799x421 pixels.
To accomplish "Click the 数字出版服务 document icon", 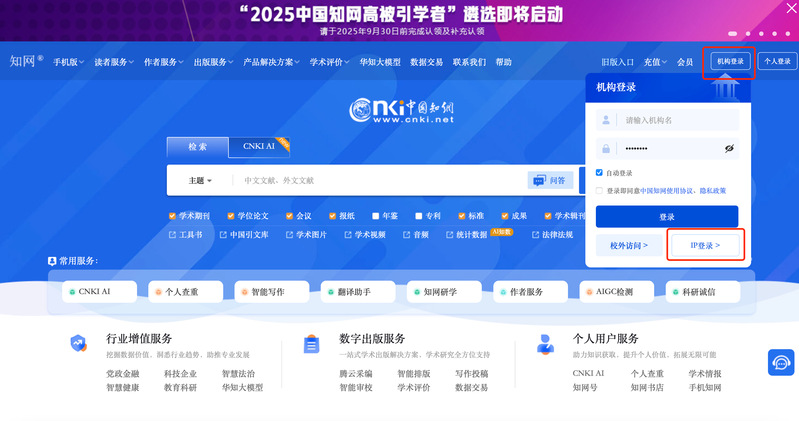I will click(x=311, y=345).
